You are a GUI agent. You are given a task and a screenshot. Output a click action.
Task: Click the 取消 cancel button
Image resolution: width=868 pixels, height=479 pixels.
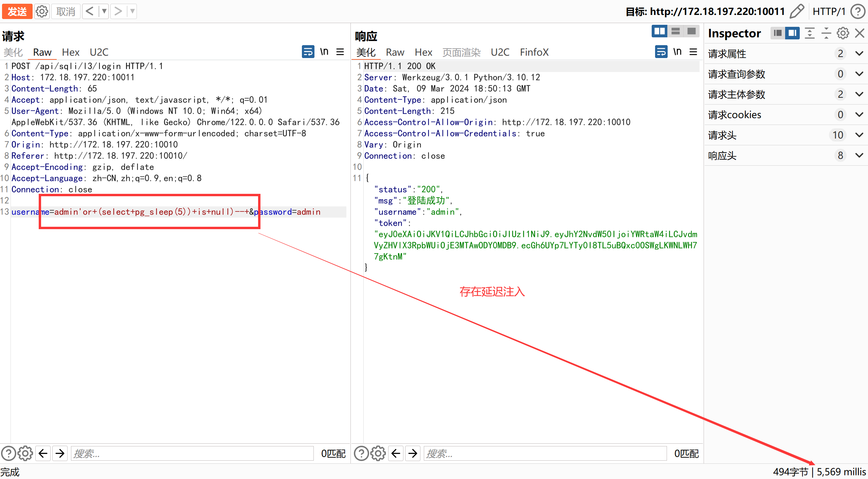pos(65,11)
